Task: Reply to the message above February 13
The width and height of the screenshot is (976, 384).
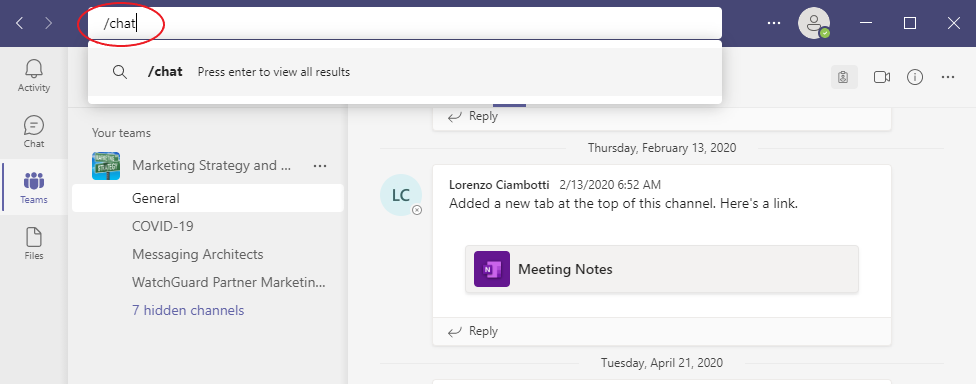Action: coord(473,116)
